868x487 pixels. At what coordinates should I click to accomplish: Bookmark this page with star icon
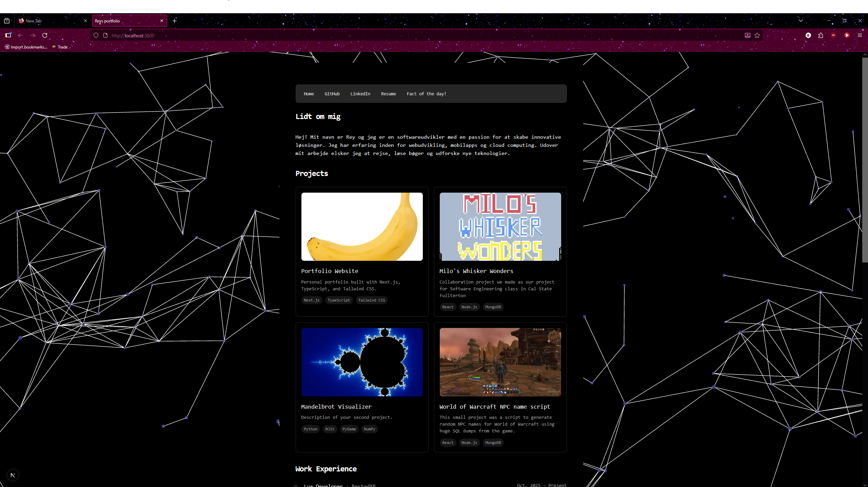tap(757, 35)
